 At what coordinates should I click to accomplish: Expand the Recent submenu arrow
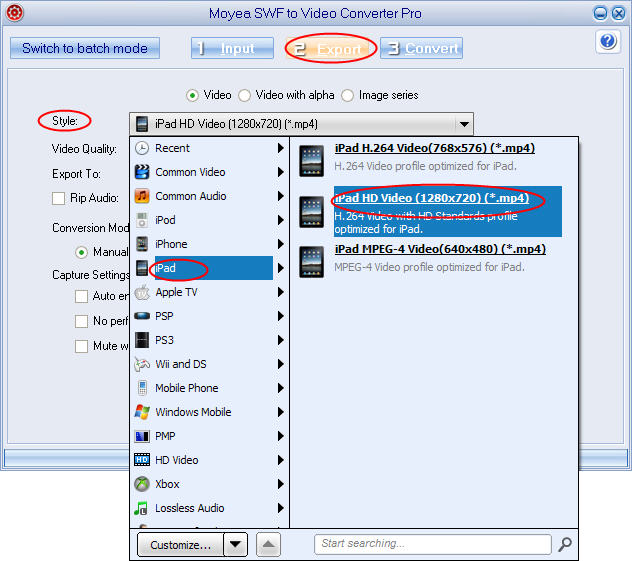pyautogui.click(x=281, y=148)
